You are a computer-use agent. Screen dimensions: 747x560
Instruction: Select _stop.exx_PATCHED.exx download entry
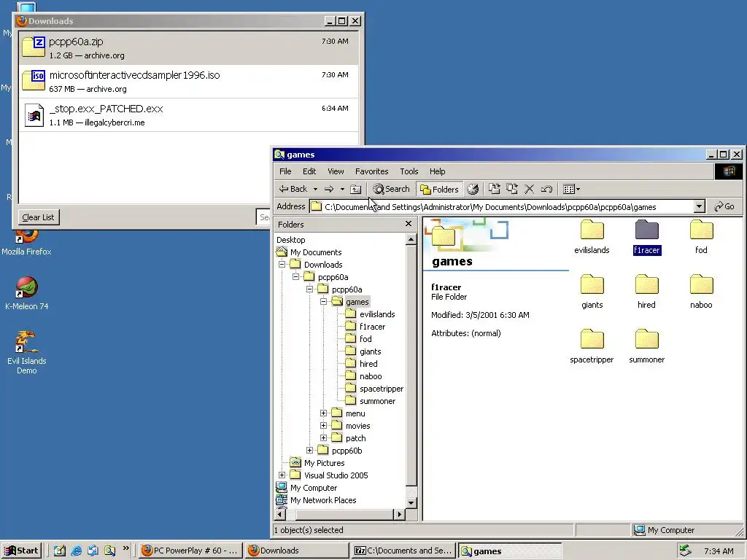(x=189, y=114)
